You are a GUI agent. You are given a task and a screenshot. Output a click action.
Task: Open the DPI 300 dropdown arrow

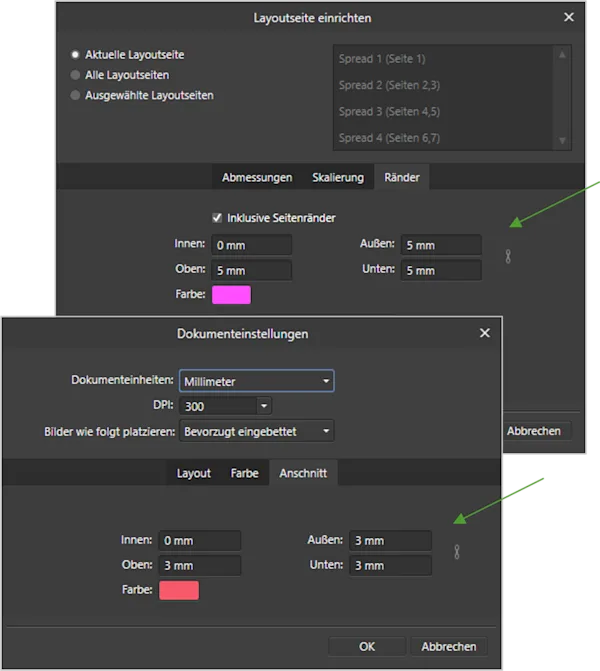click(264, 406)
